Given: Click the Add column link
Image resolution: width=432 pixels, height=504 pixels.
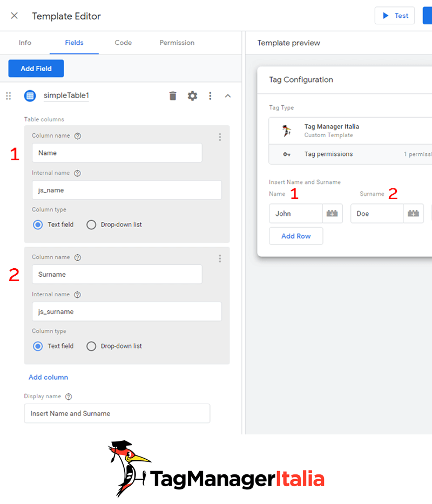Looking at the screenshot, I should [48, 377].
